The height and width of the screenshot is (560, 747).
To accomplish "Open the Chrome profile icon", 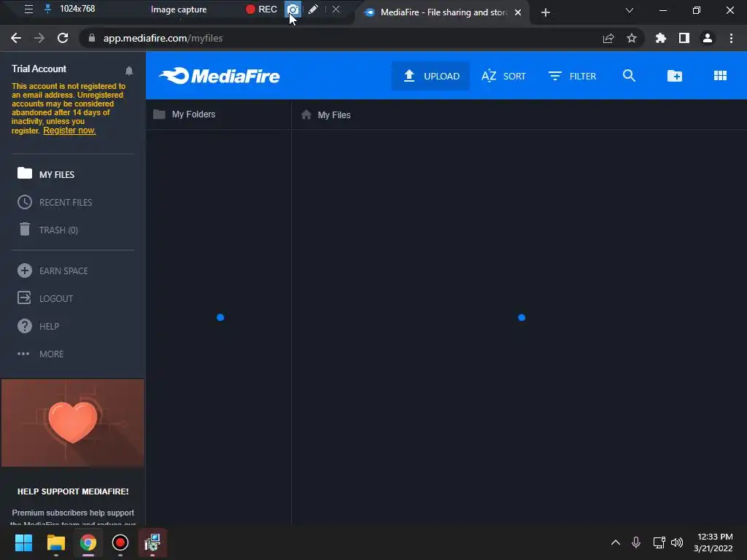I will coord(708,38).
